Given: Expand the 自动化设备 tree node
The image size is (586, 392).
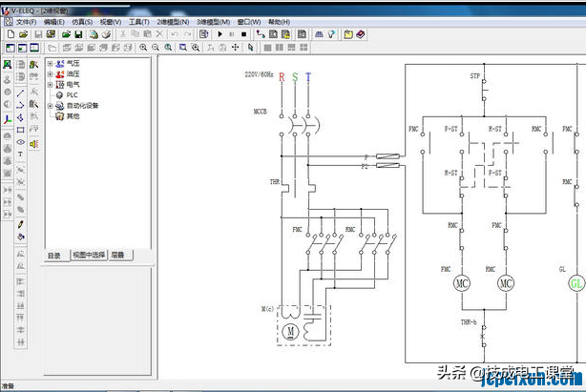Looking at the screenshot, I should click(x=50, y=106).
